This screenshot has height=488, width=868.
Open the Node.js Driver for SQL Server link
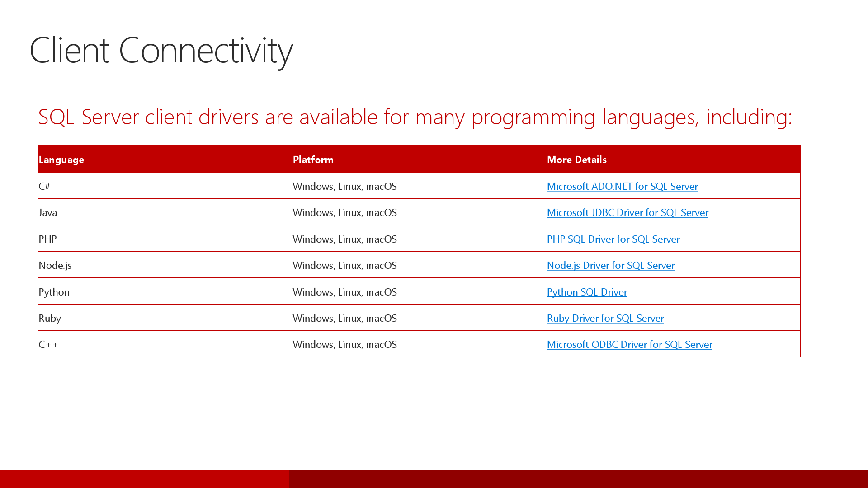(610, 265)
